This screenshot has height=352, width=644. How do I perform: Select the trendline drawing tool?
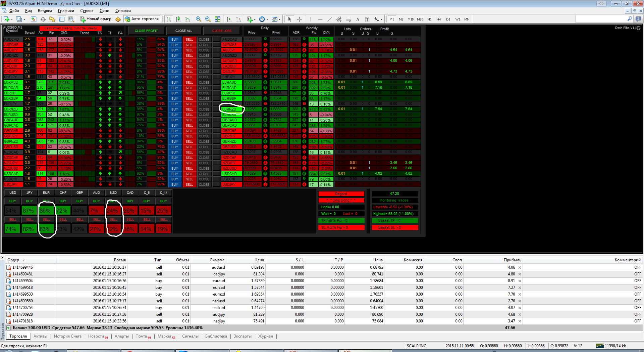point(329,19)
